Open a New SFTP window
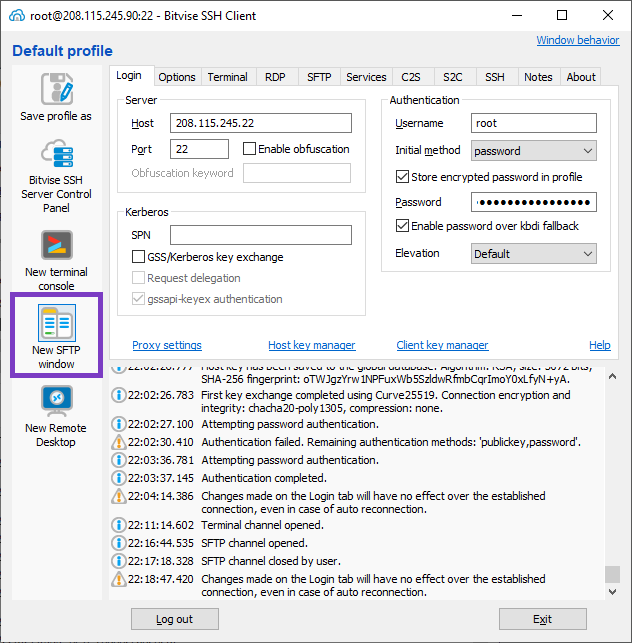632x643 pixels. click(x=57, y=335)
